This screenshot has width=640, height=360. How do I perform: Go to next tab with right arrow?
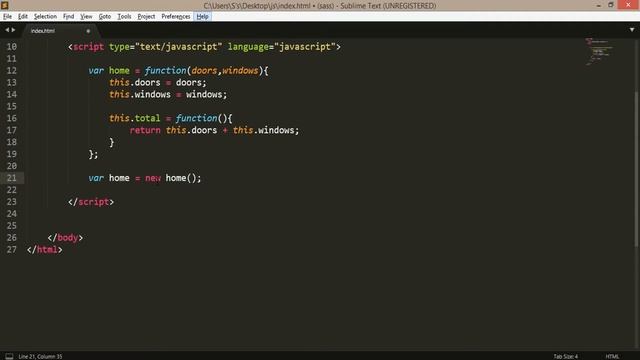click(13, 30)
